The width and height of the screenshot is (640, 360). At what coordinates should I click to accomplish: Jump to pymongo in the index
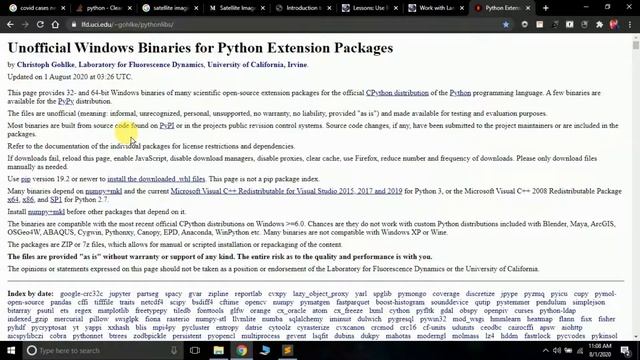[x=412, y=294]
